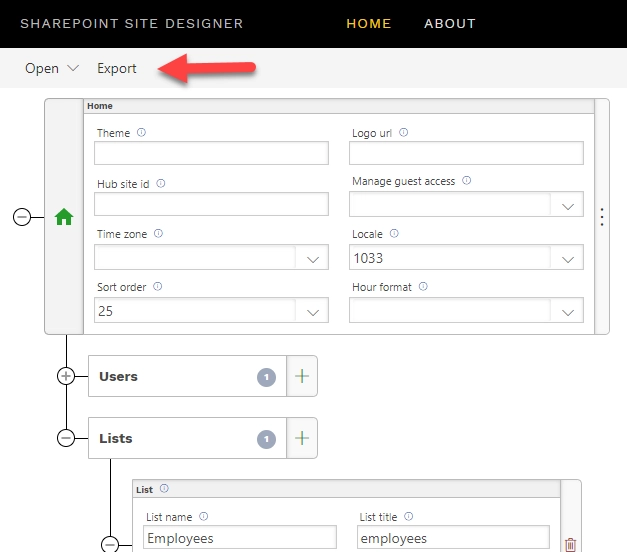The height and width of the screenshot is (552, 627).
Task: Click the SharePoint Site Designer title
Action: point(132,24)
